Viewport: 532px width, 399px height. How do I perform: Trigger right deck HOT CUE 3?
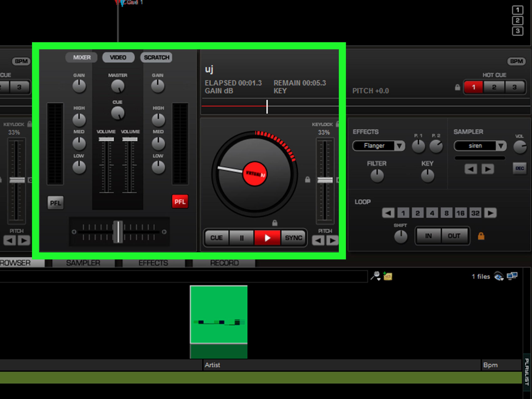pyautogui.click(x=515, y=87)
